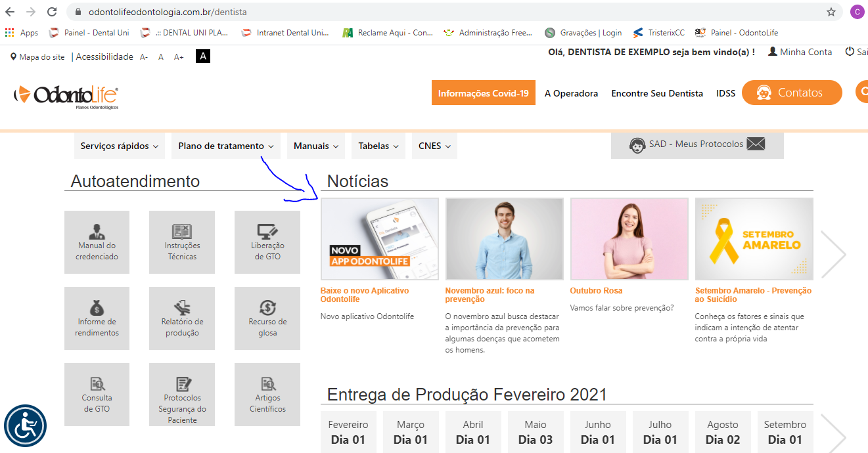
Task: Click the orange Contatos button
Action: (x=792, y=93)
